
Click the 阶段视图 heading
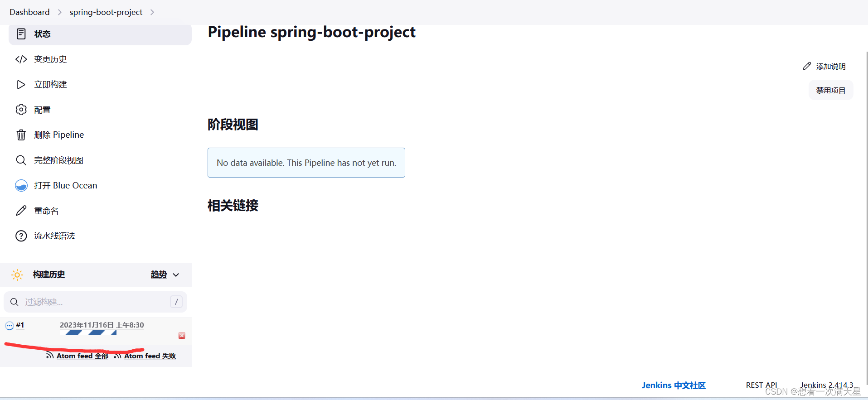(233, 125)
